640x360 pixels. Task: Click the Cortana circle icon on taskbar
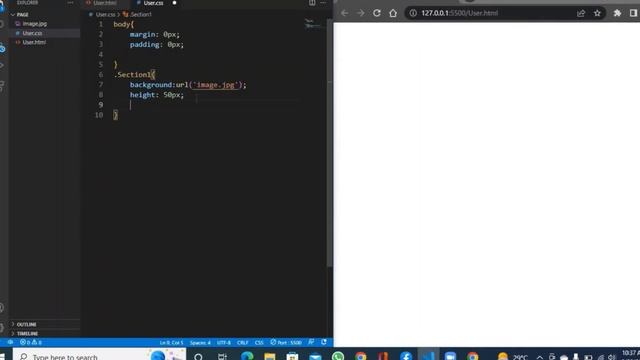click(198, 356)
